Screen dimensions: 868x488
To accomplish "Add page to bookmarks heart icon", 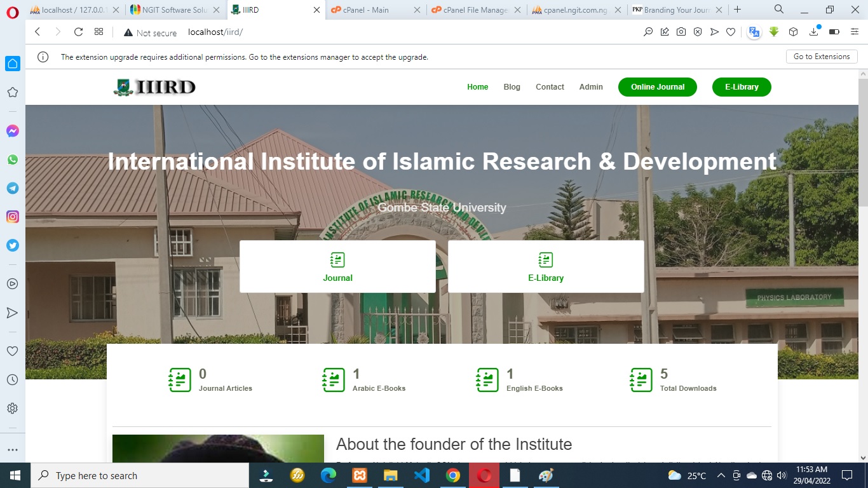I will pyautogui.click(x=731, y=32).
